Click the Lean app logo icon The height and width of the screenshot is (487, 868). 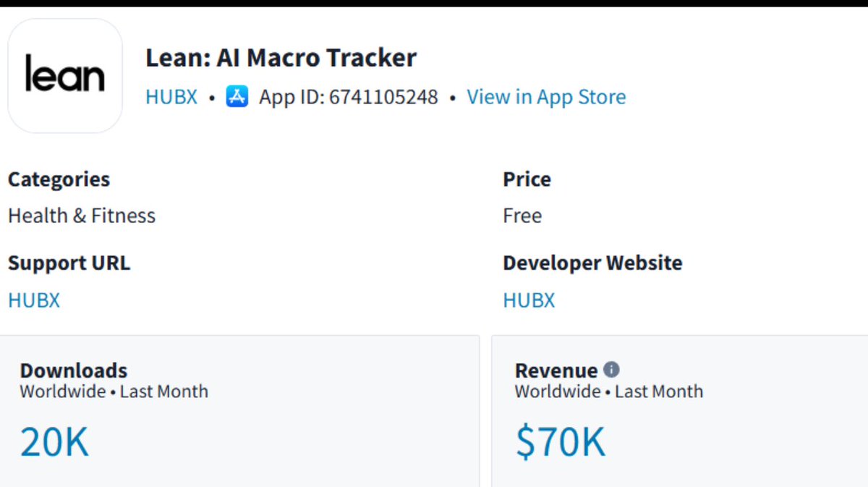coord(65,76)
